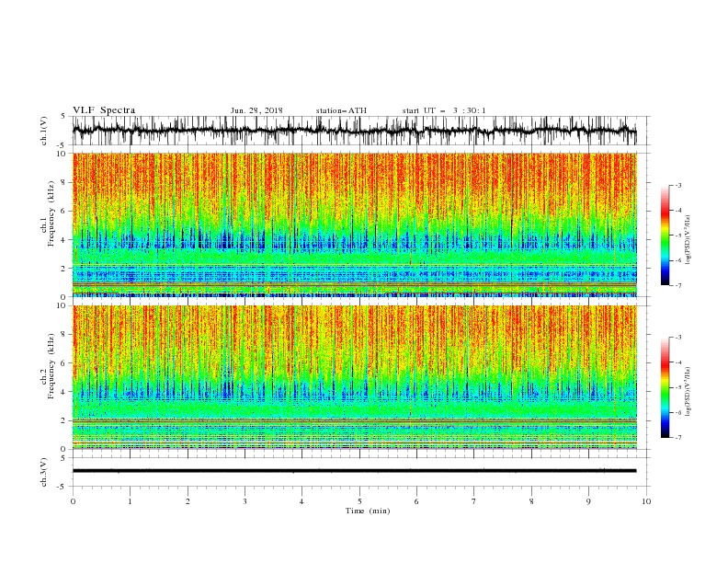Select the log(PSD) label beside ch.1 colorbar
The width and height of the screenshot is (728, 563).
pyautogui.click(x=688, y=240)
